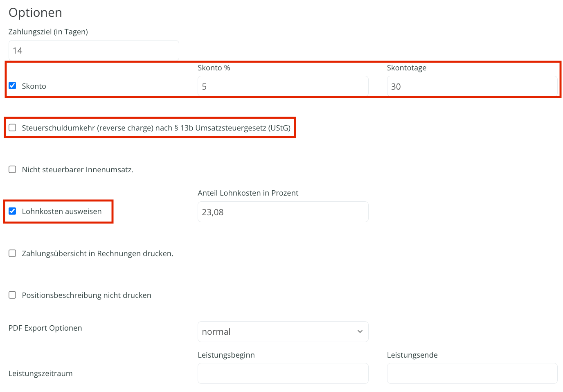Open the PDF Export Optionen dropdown
Image resolution: width=563 pixels, height=392 pixels.
click(x=283, y=331)
